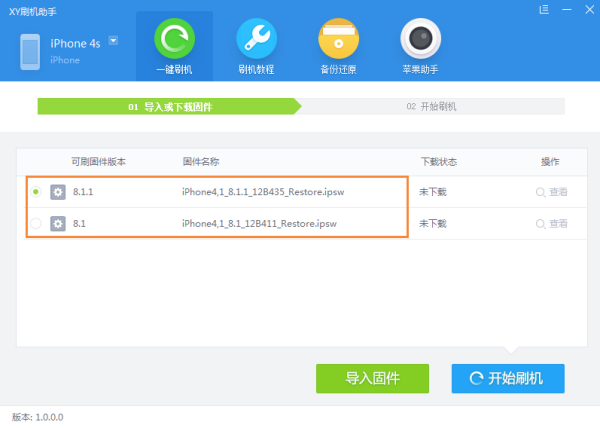Click 未下载 status for 8.1.1 row
The image size is (600, 428).
[433, 192]
